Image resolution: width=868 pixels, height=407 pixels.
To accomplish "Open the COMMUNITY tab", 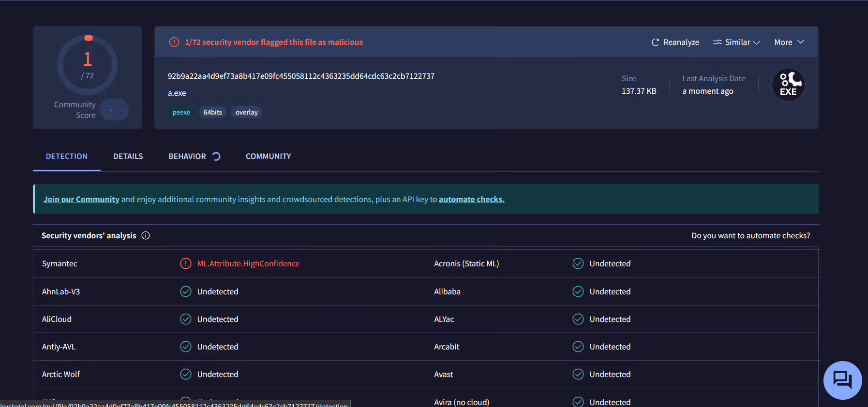I will 269,156.
